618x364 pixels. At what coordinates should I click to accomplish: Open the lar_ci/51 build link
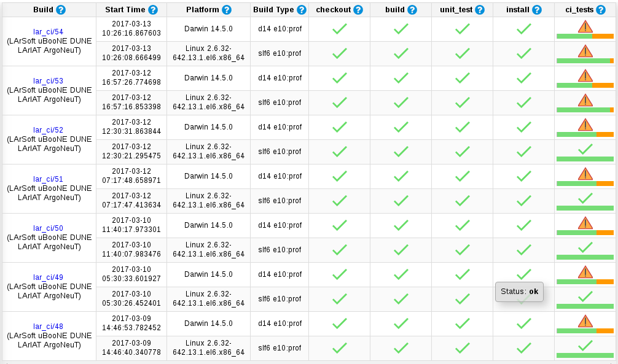pos(48,179)
